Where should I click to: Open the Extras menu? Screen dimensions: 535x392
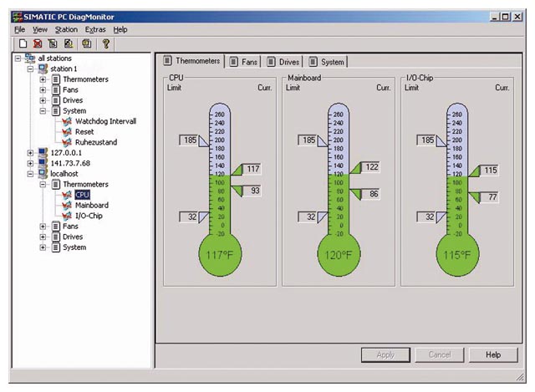pos(95,29)
